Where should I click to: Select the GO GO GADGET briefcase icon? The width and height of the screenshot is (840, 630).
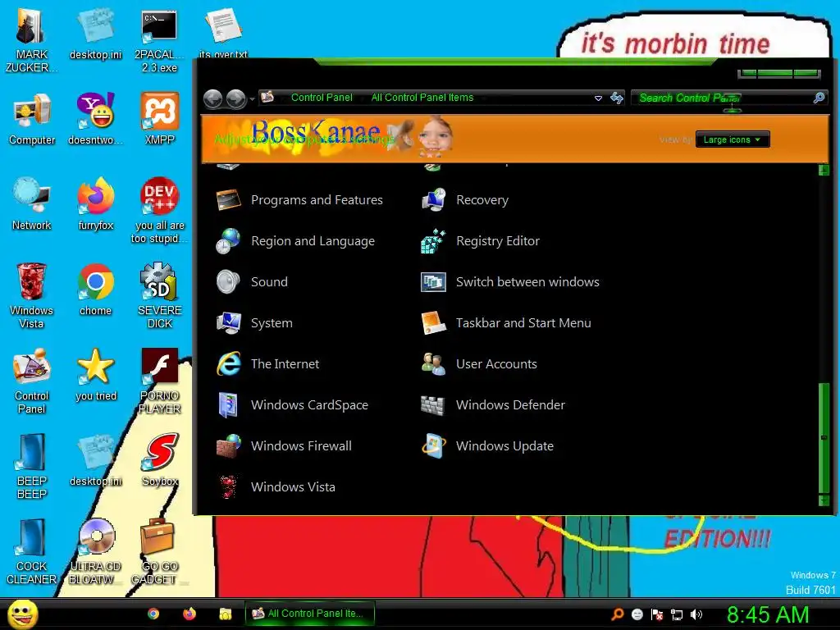click(157, 551)
